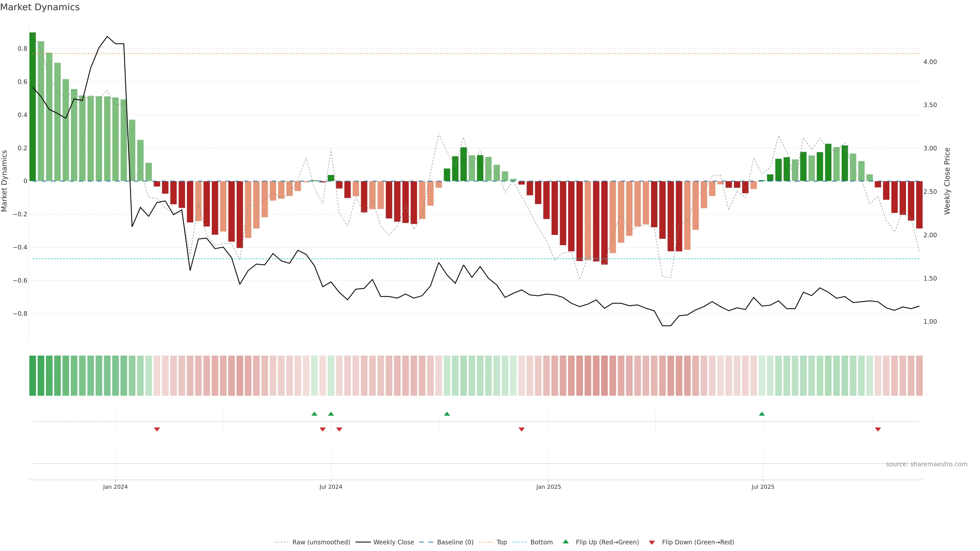
Task: Toggle the Bottom legend entry
Action: pos(541,542)
